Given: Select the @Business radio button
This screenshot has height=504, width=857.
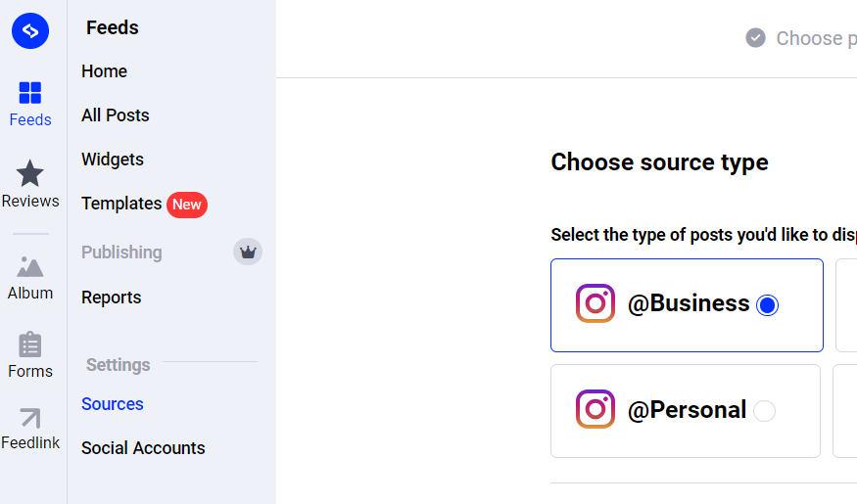Looking at the screenshot, I should click(x=768, y=305).
